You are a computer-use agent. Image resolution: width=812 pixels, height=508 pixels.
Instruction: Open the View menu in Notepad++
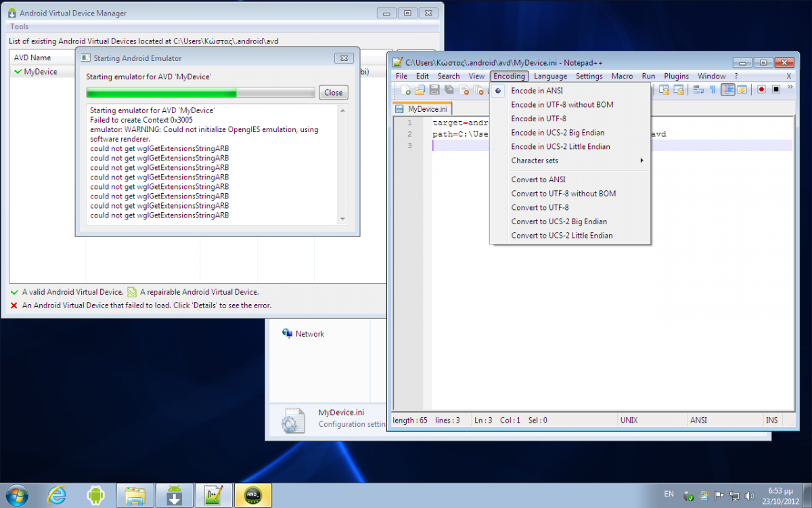[x=477, y=77]
